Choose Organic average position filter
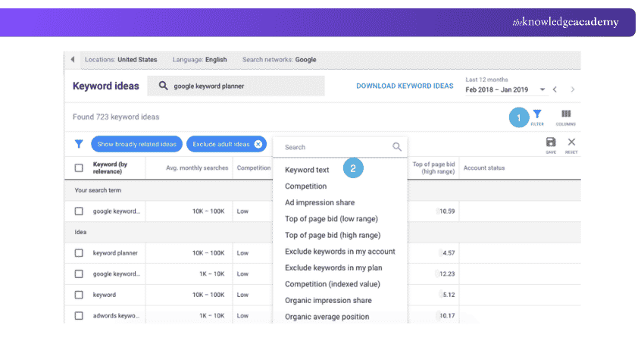This screenshot has height=341, width=644. [x=327, y=317]
